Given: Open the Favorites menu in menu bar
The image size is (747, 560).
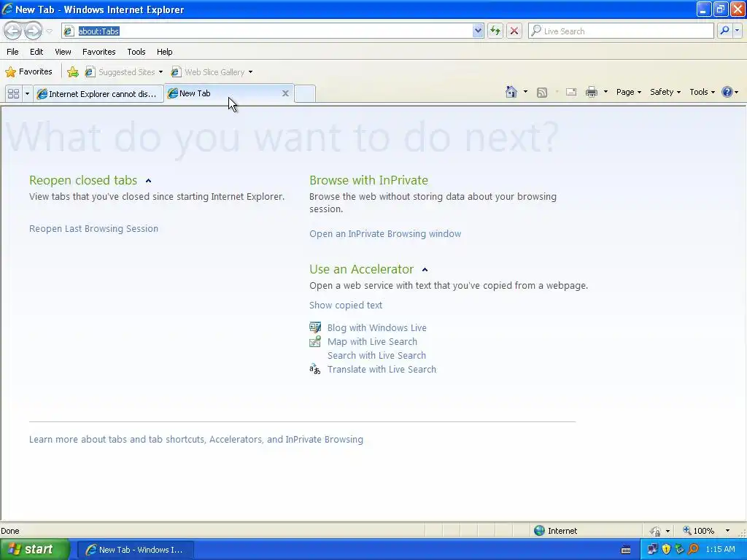Looking at the screenshot, I should coord(99,52).
